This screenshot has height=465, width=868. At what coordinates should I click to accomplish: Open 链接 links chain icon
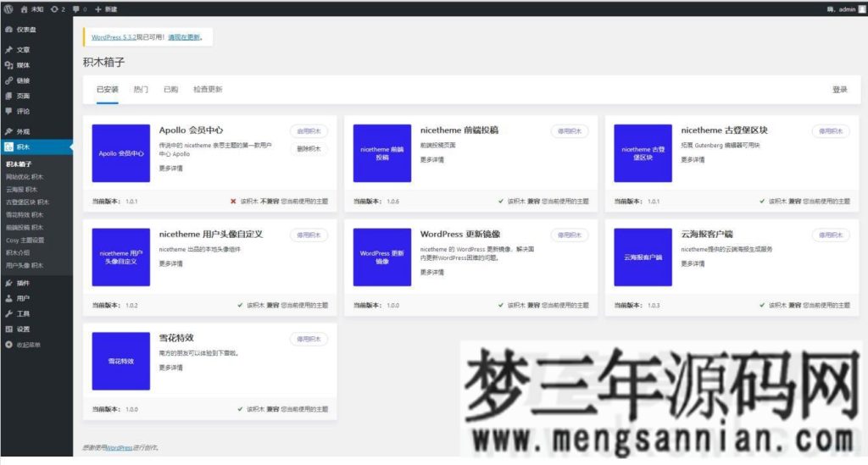[x=8, y=80]
